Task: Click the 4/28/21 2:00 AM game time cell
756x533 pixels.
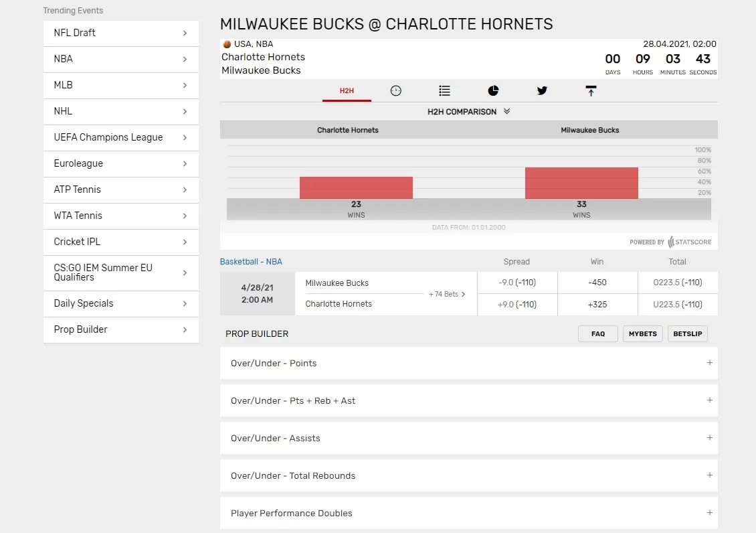Action: click(258, 293)
